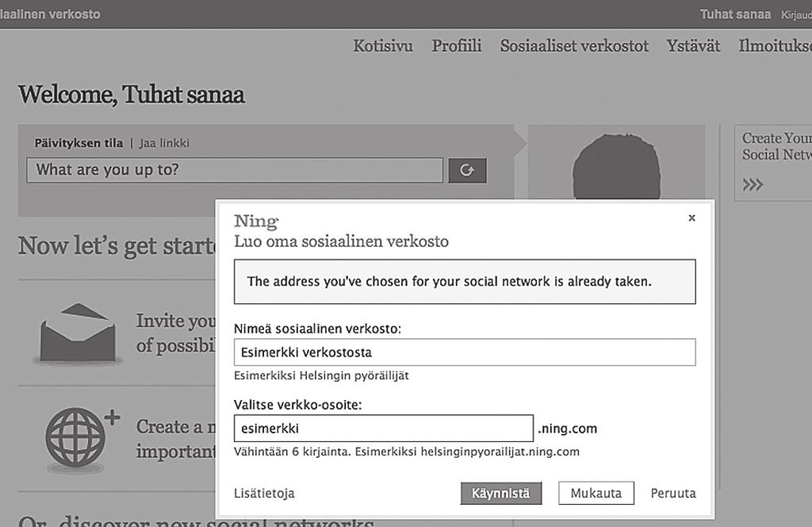The height and width of the screenshot is (527, 812).
Task: Click the profile avatar silhouette
Action: click(x=616, y=167)
